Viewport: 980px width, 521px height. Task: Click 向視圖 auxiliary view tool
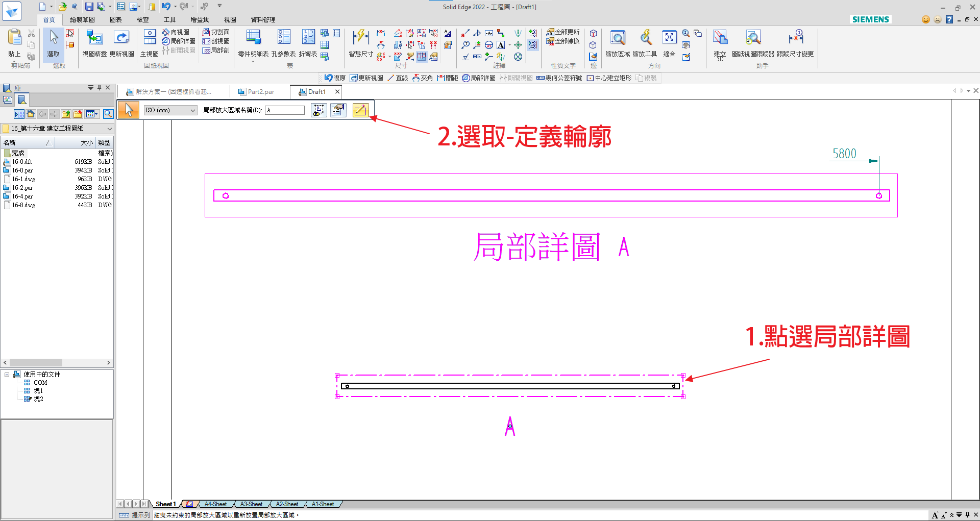coord(176,32)
